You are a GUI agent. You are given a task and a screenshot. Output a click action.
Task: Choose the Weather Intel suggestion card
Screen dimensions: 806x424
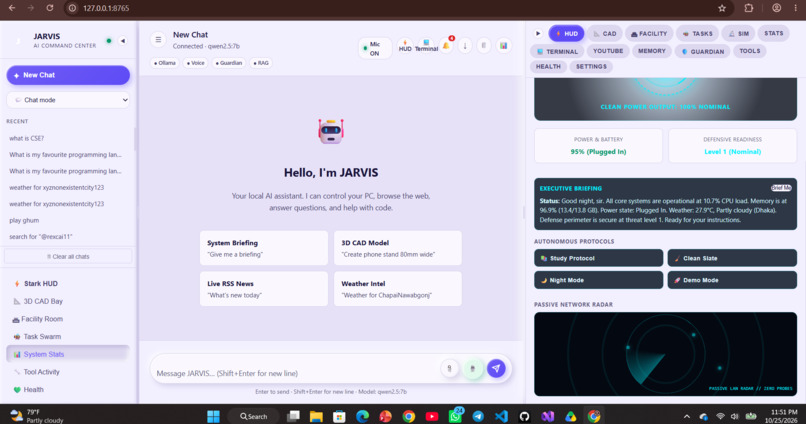tap(398, 289)
